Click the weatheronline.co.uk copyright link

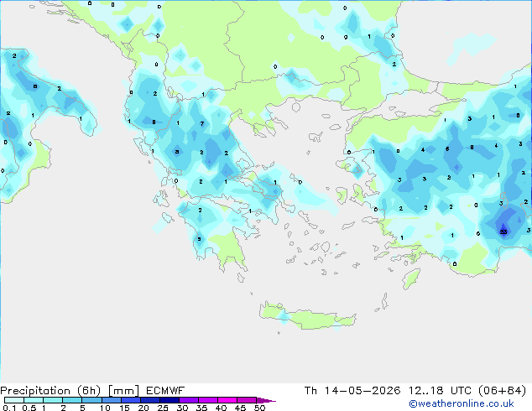coord(462,403)
